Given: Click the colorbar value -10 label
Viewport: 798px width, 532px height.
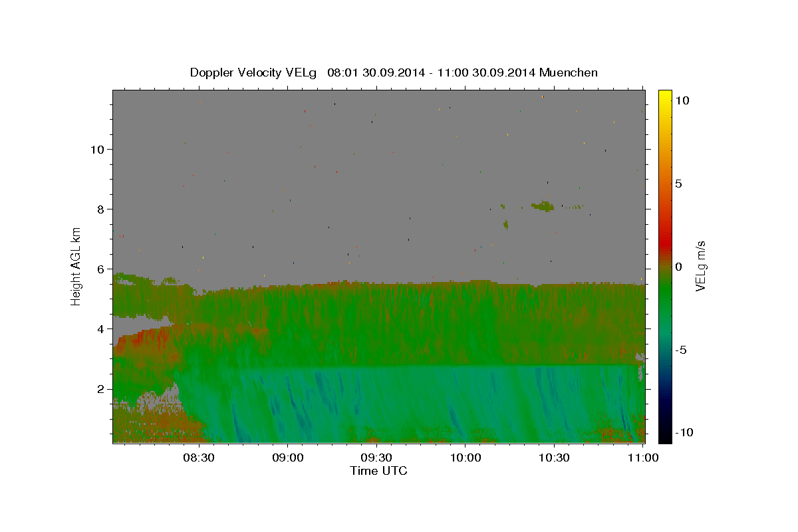Looking at the screenshot, I should click(684, 432).
